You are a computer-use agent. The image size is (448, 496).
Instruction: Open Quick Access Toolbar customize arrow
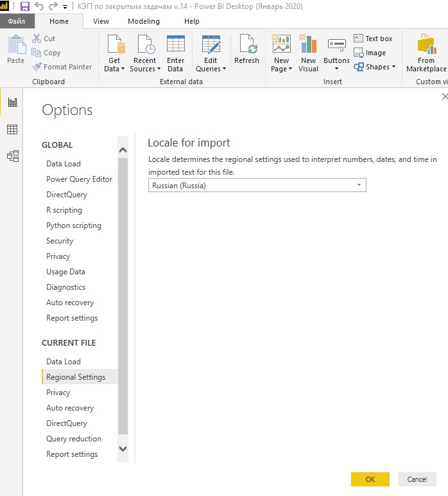65,6
